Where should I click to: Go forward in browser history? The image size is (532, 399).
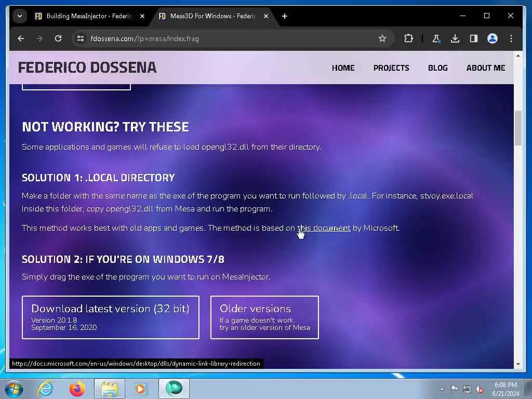(39, 38)
